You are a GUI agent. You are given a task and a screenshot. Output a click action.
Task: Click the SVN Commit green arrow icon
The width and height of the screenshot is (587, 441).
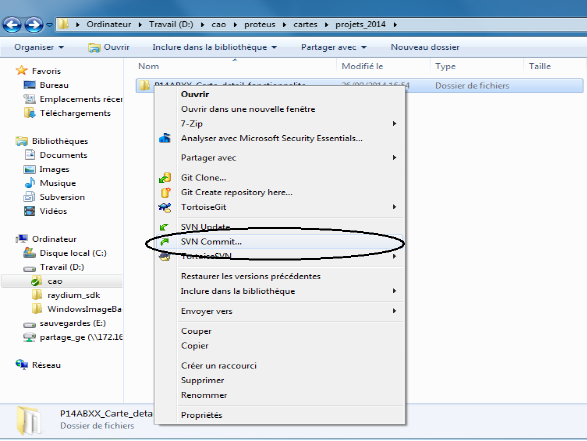tap(165, 242)
